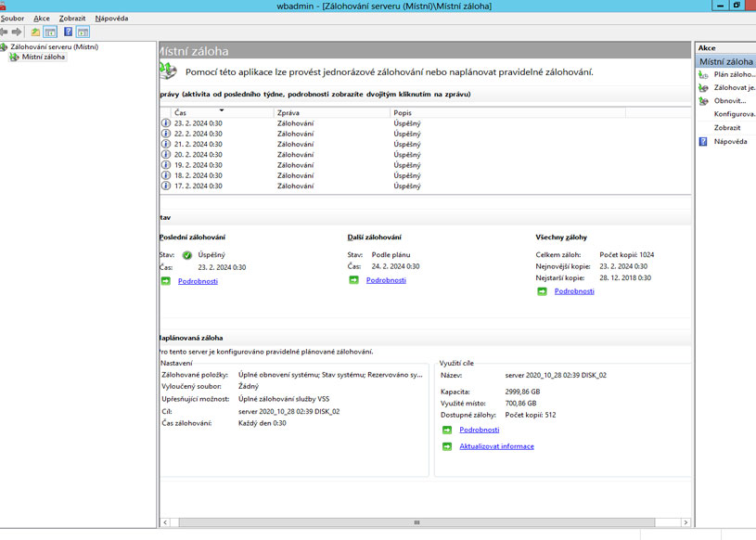Screen dimensions: 756x540
Task: Click info icon of 22. 2. 2024 row
Action: click(166, 134)
